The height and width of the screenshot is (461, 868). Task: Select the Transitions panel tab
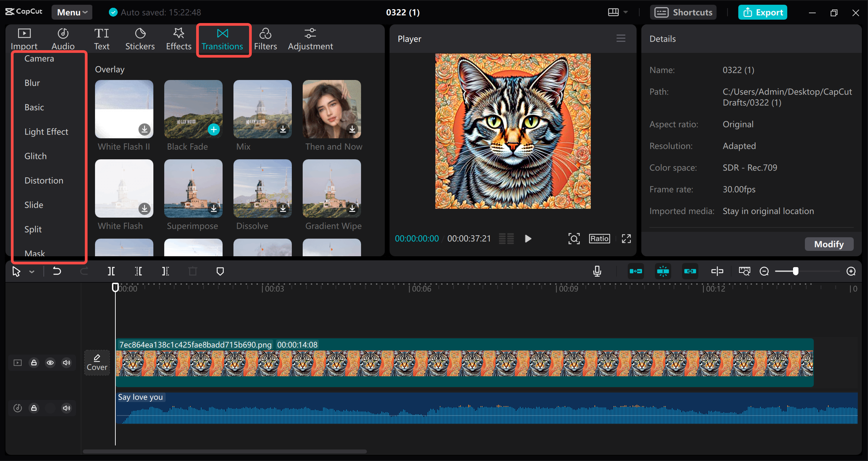(x=223, y=38)
